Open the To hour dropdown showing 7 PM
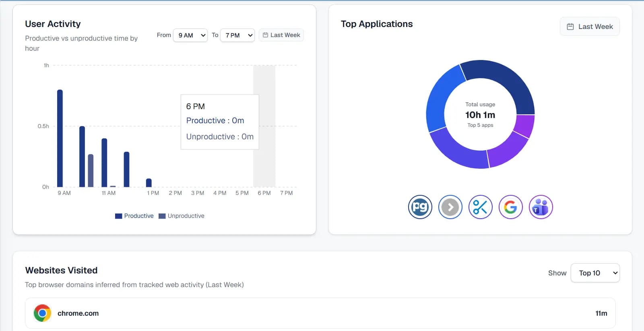The height and width of the screenshot is (331, 644). point(237,35)
